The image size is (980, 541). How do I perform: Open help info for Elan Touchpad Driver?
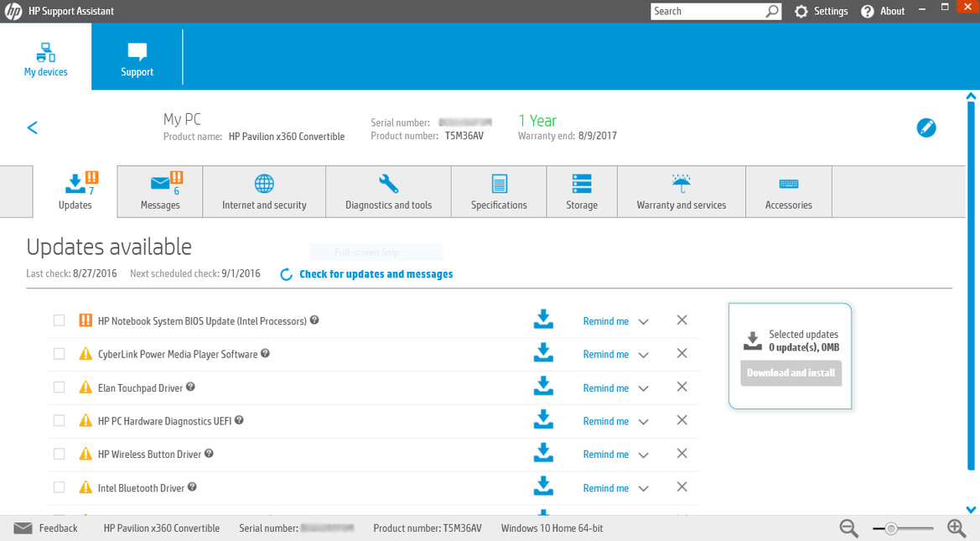[190, 387]
